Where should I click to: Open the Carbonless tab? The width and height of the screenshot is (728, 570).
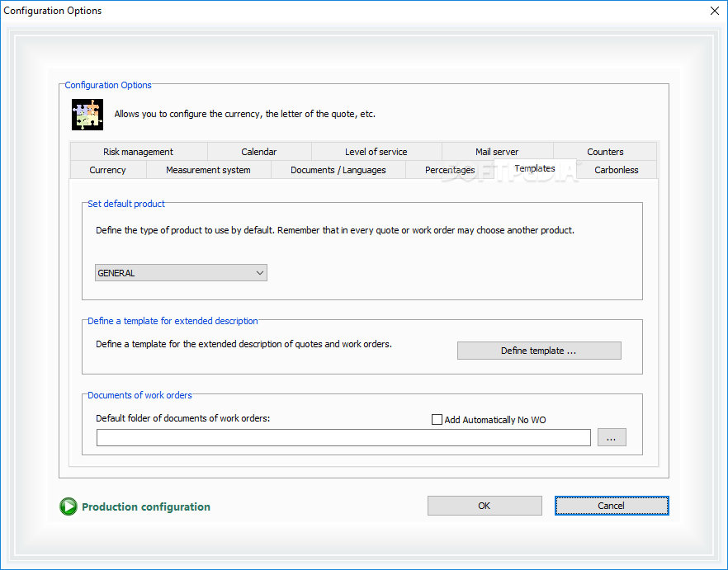616,170
